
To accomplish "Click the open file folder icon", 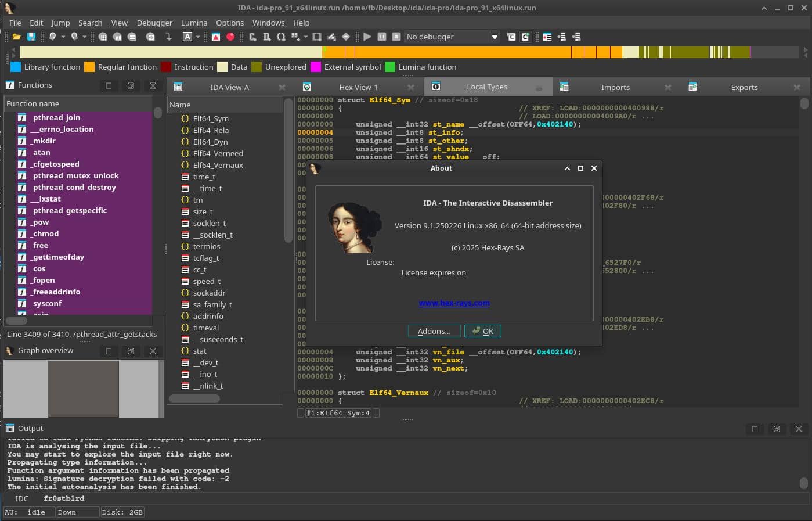I will [17, 37].
